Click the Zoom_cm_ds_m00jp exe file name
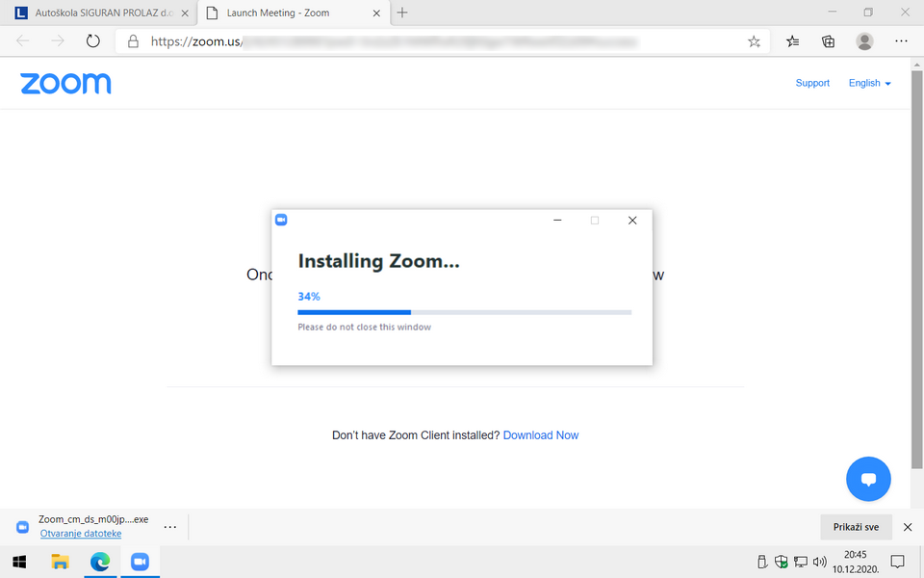The image size is (924, 578). click(93, 519)
